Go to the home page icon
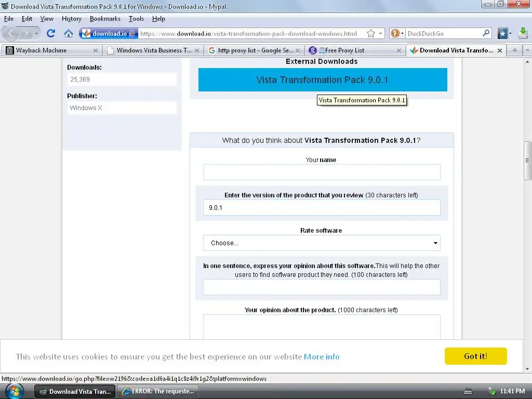The image size is (532, 399). coord(69,33)
